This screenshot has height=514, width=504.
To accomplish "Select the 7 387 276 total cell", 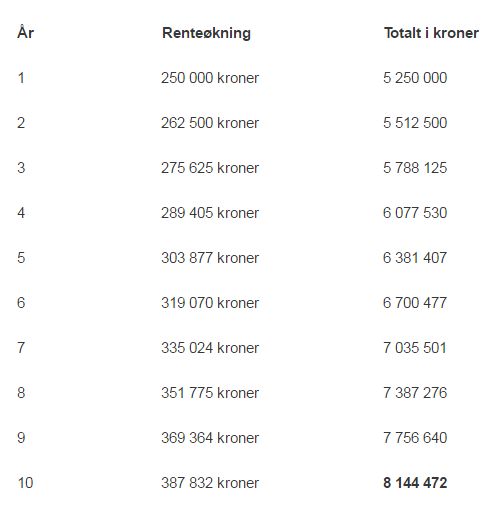I will coord(415,393).
